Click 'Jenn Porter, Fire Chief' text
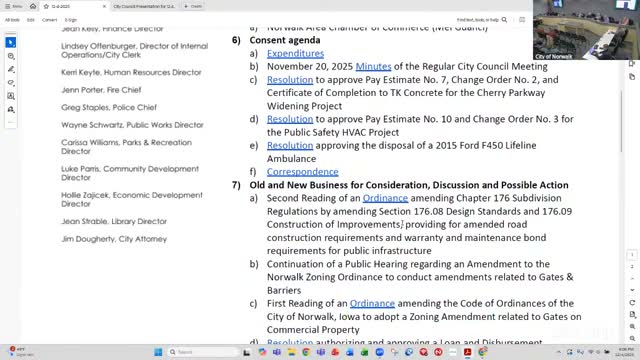This screenshot has width=640, height=360. (x=101, y=90)
